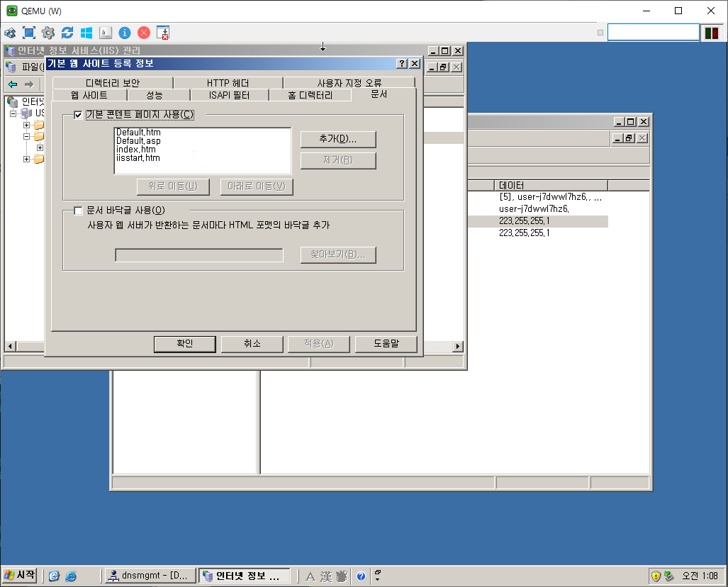Open 파일 menu in IIS manager
This screenshot has width=728, height=587.
(33, 67)
